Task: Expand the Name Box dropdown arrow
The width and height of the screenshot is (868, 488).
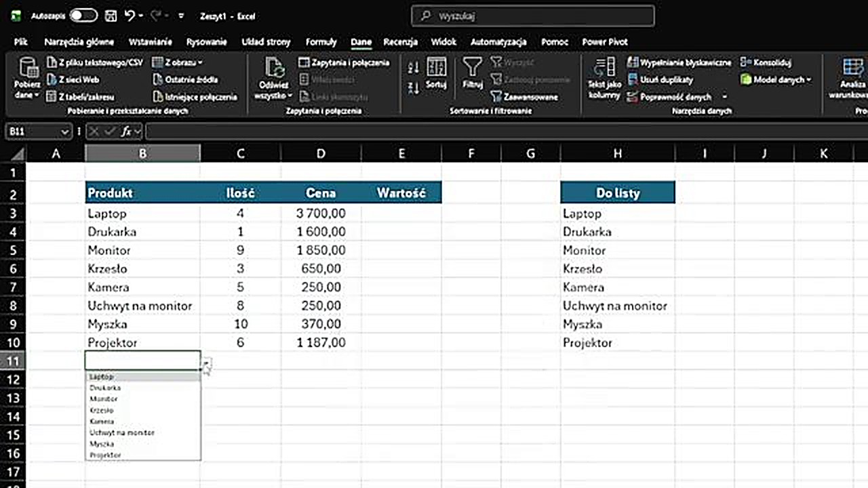Action: (65, 131)
